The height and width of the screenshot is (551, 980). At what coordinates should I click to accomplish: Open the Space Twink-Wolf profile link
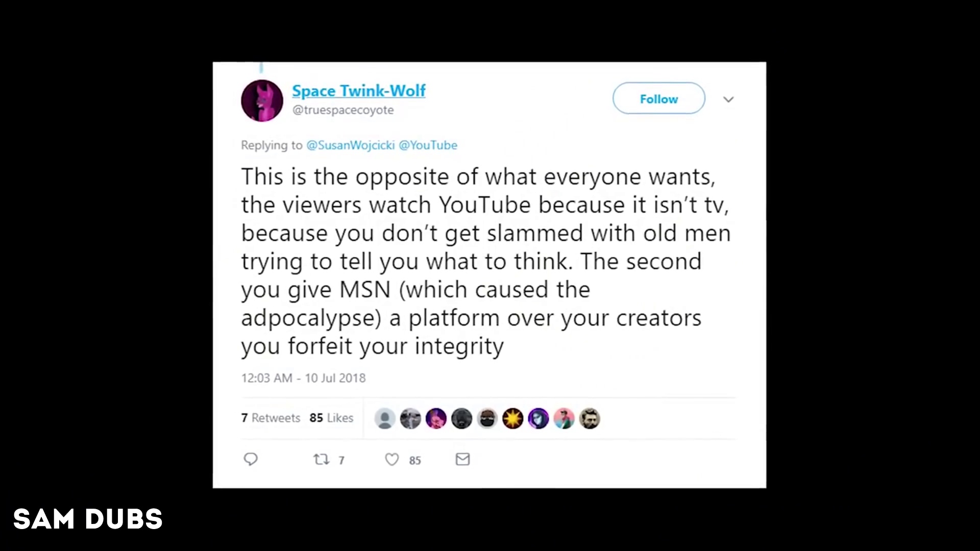click(x=358, y=91)
